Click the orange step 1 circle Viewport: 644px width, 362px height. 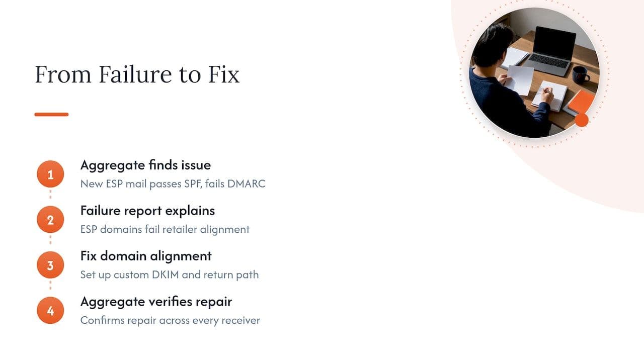(x=50, y=174)
